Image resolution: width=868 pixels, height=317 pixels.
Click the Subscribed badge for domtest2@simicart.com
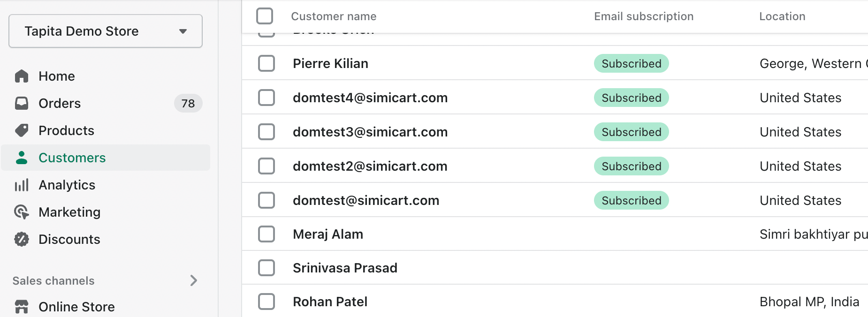631,166
